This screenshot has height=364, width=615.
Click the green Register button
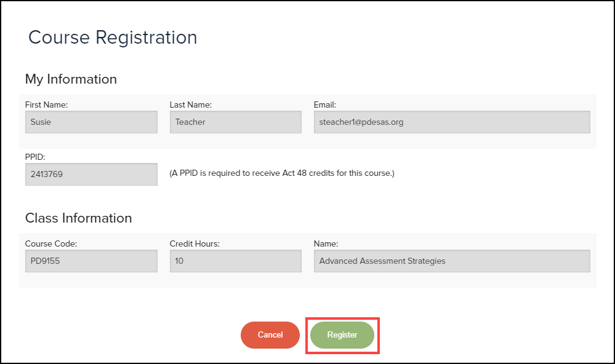tap(342, 335)
